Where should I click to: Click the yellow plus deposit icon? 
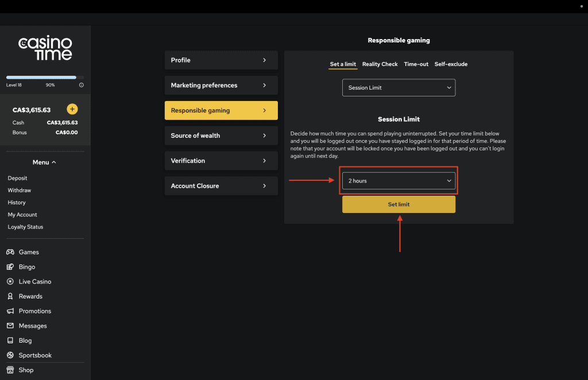pyautogui.click(x=72, y=109)
